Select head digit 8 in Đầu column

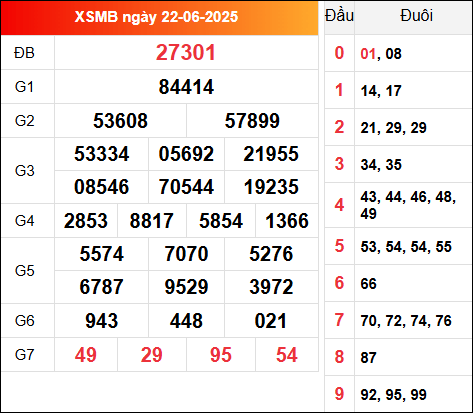(339, 357)
